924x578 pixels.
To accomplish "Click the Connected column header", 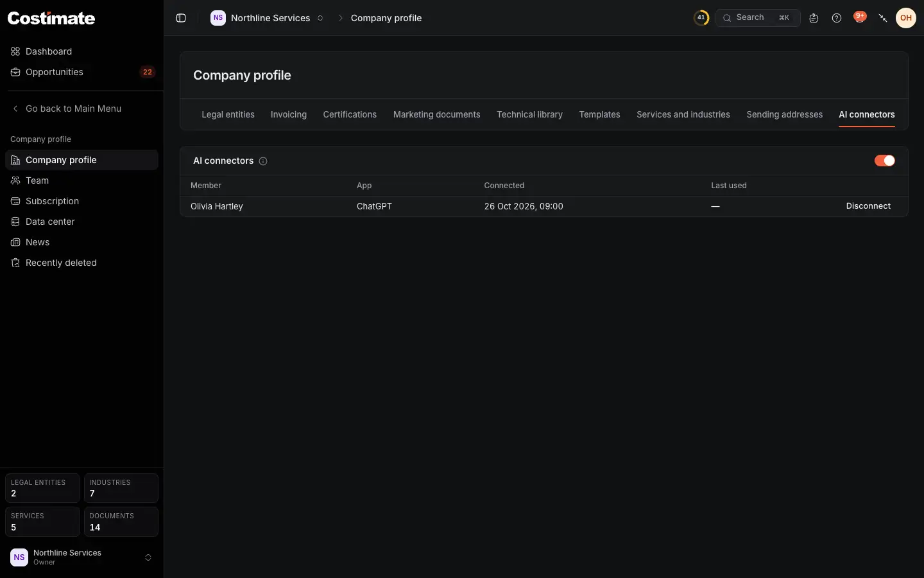I will [504, 186].
